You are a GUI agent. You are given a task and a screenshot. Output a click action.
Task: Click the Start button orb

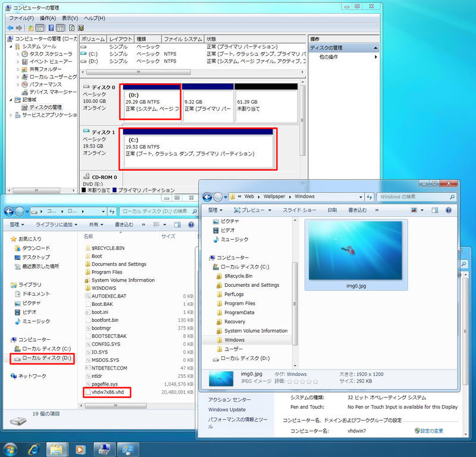[10, 447]
